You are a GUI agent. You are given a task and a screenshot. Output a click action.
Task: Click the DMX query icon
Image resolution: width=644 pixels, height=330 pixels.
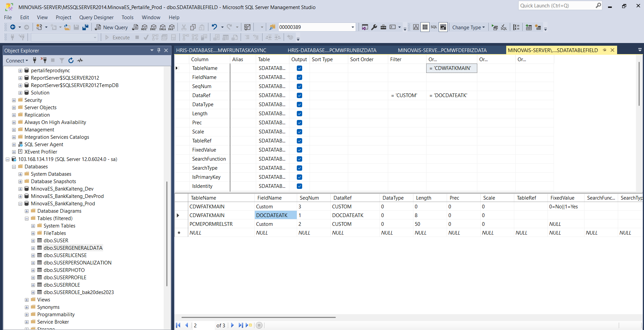154,27
